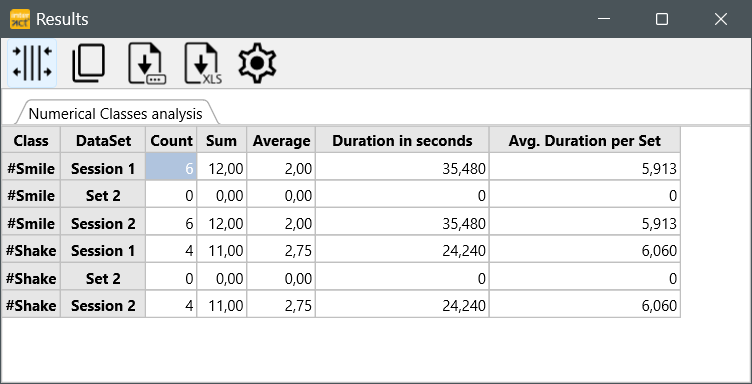Image resolution: width=752 pixels, height=384 pixels.
Task: Click the INTERACT logo in the title bar
Action: tap(20, 19)
